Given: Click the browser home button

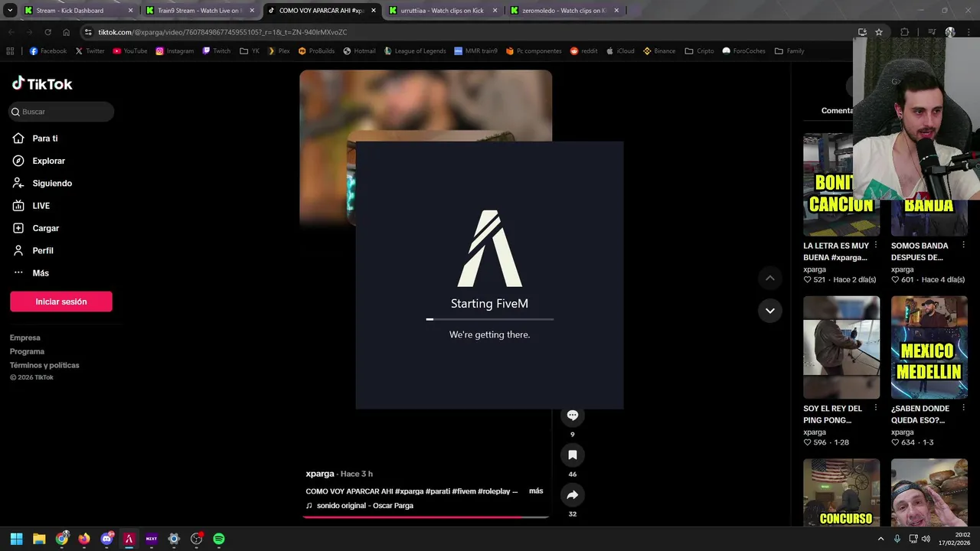Looking at the screenshot, I should pos(67,32).
